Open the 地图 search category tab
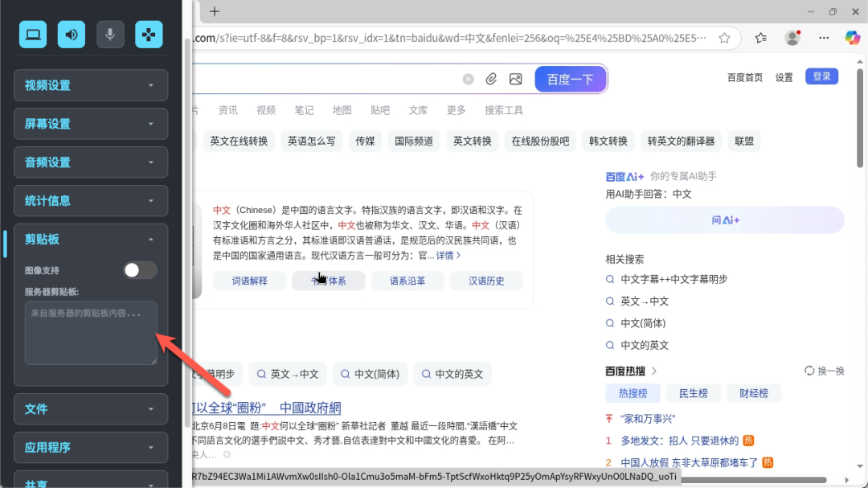Screen dimensions: 868x488 pyautogui.click(x=342, y=110)
